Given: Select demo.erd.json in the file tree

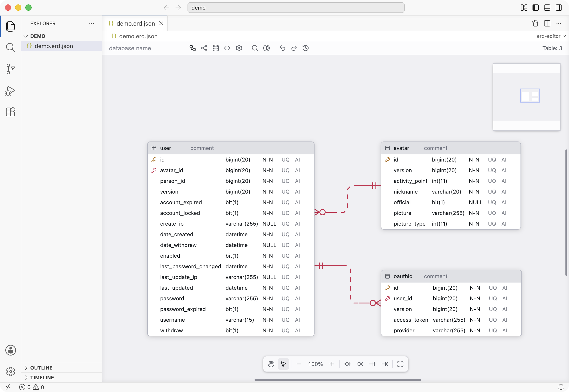Looking at the screenshot, I should [x=61, y=46].
